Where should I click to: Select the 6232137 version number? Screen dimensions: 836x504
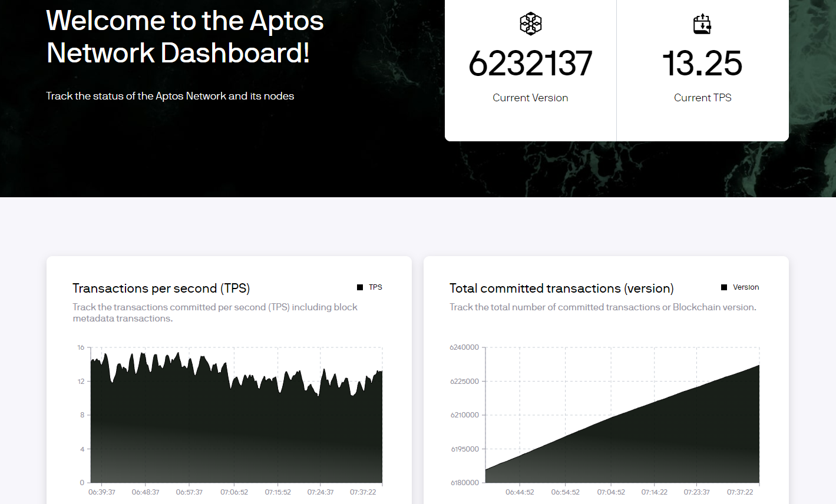530,64
